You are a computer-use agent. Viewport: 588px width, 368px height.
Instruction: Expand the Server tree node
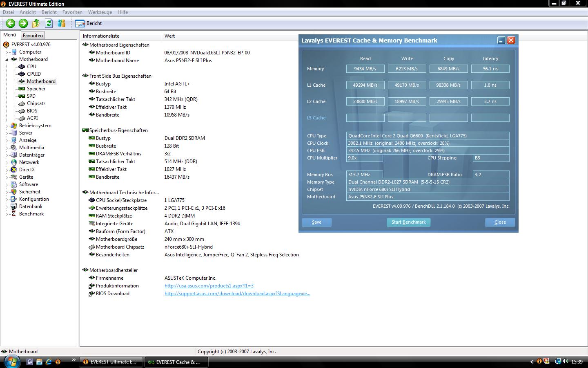click(7, 133)
